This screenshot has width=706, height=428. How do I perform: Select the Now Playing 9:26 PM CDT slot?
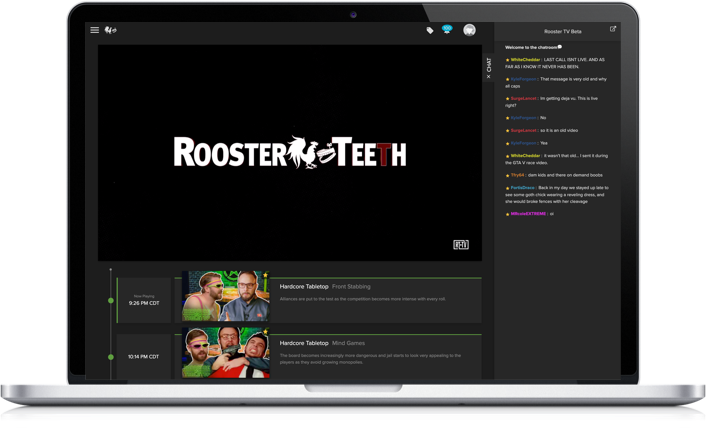pyautogui.click(x=144, y=300)
